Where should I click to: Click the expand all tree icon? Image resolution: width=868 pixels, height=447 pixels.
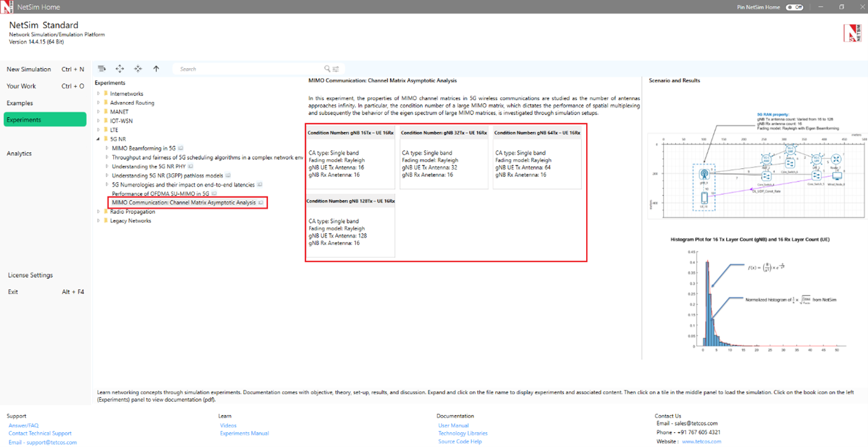pyautogui.click(x=120, y=69)
